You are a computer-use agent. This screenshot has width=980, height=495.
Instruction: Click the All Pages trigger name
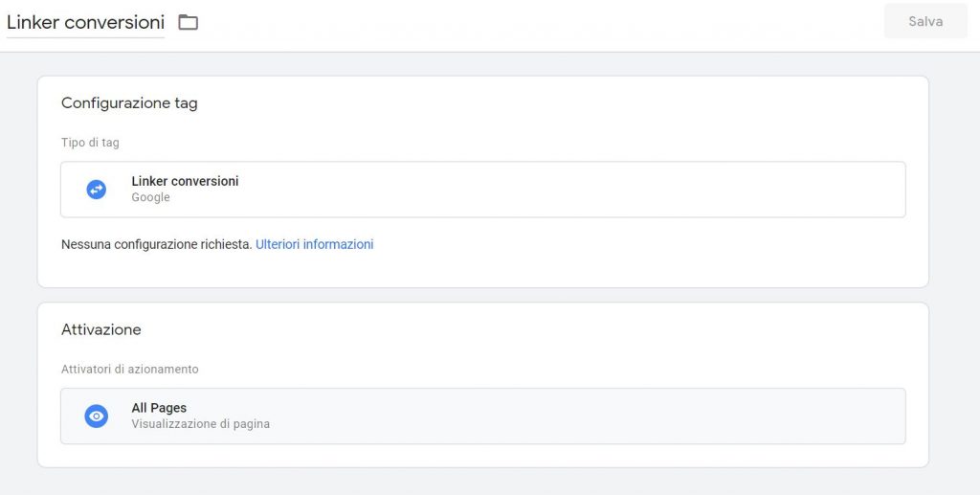click(x=159, y=408)
